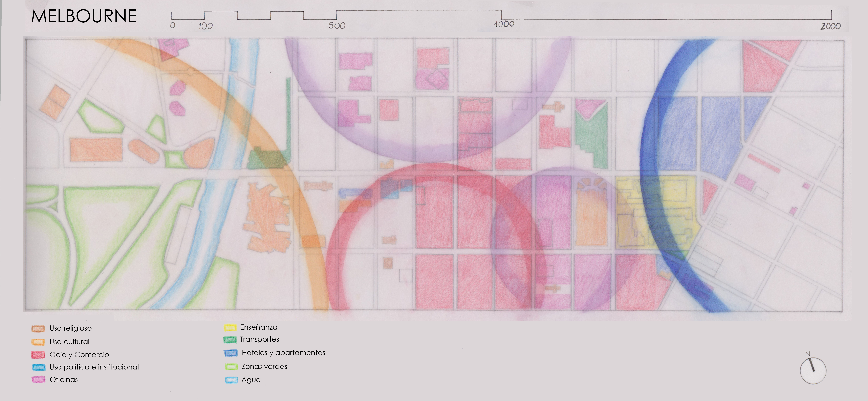Click the scale bar value 0
868x401 pixels.
tap(173, 25)
